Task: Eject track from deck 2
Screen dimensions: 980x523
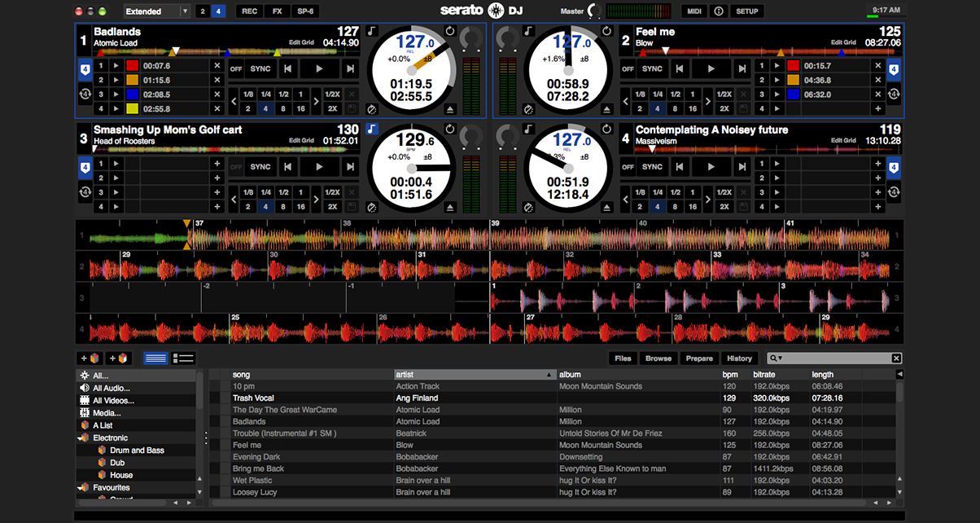Action: pos(606,108)
